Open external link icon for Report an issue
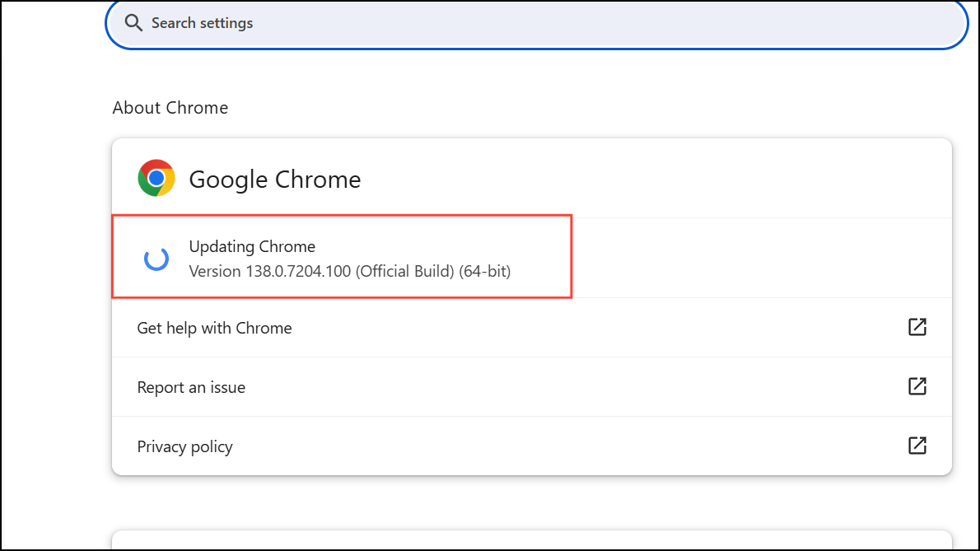980x551 pixels. coord(917,386)
